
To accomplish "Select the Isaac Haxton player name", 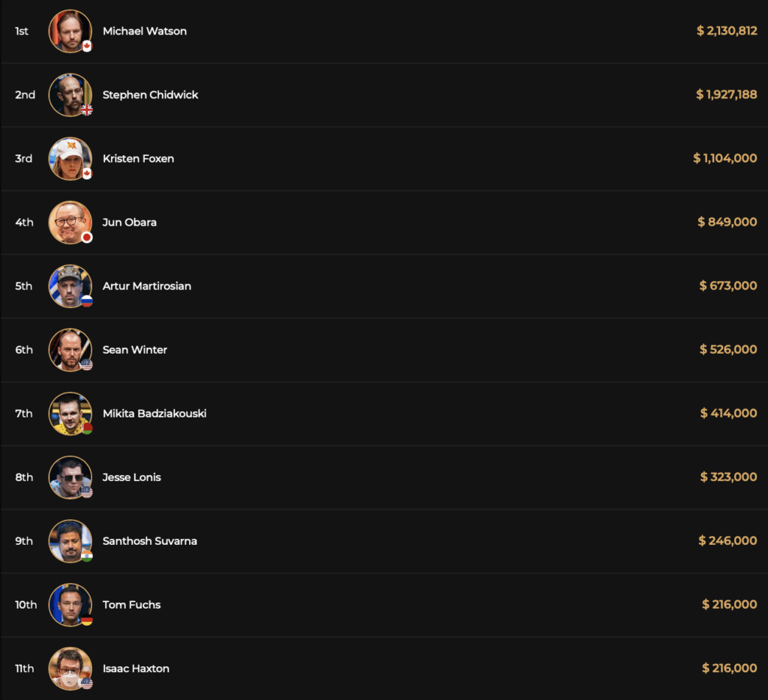I will pyautogui.click(x=136, y=669).
